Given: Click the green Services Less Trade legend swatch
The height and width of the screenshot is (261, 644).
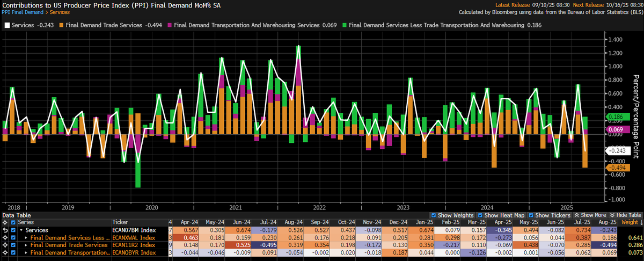Looking at the screenshot, I should click(343, 25).
